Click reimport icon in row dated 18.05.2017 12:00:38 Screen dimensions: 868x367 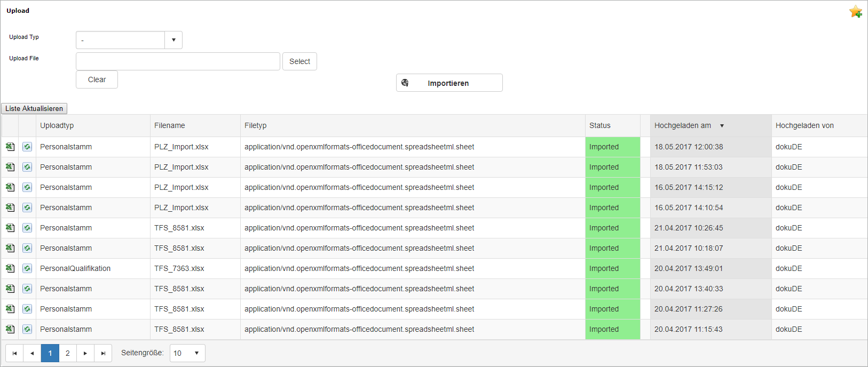(27, 147)
